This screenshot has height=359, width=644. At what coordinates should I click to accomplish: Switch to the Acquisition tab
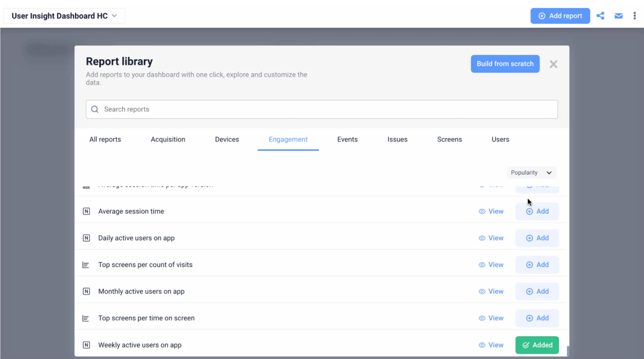pos(168,139)
